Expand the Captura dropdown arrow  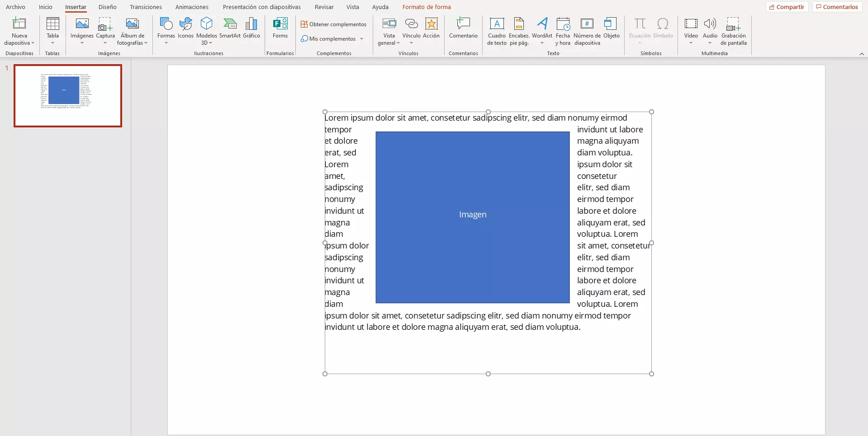pos(105,43)
